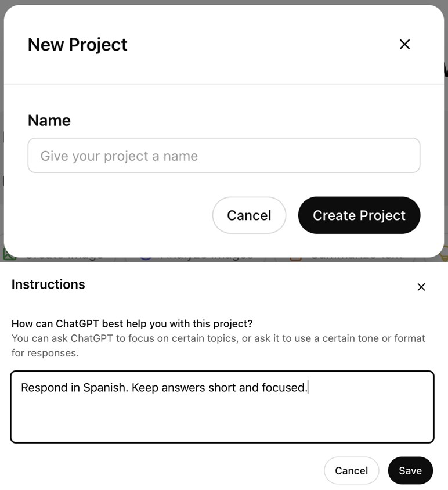The height and width of the screenshot is (490, 448).
Task: Click the Instructions panel heading
Action: click(x=48, y=284)
